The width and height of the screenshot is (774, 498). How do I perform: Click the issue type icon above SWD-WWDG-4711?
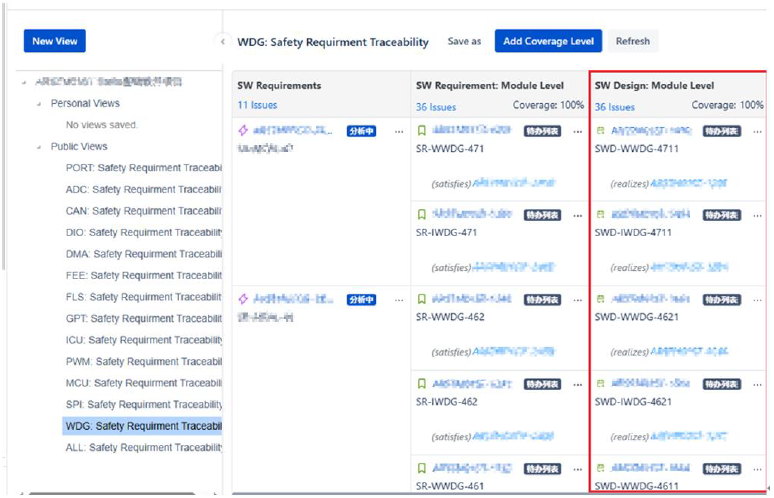(600, 130)
